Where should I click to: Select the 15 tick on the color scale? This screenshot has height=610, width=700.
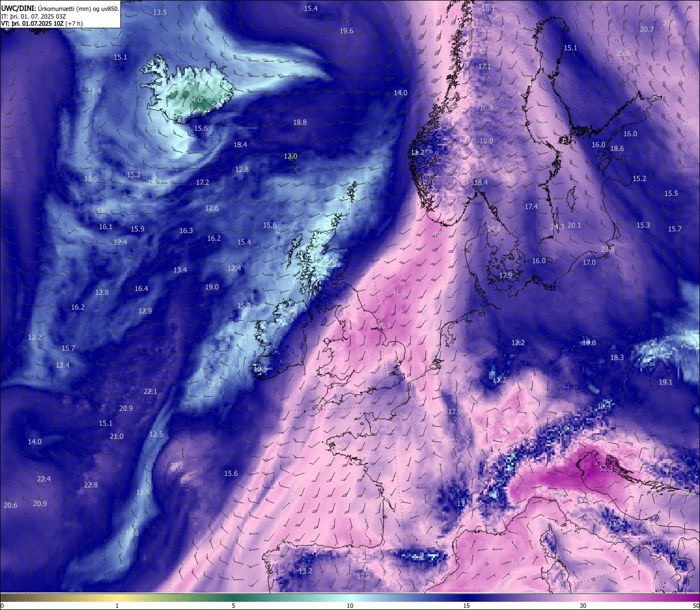[466, 606]
